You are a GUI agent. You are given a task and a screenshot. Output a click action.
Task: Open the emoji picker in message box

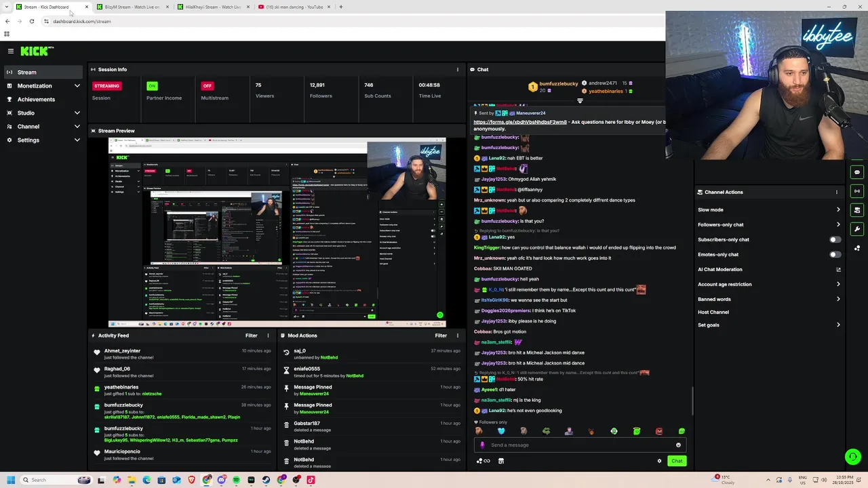click(678, 445)
